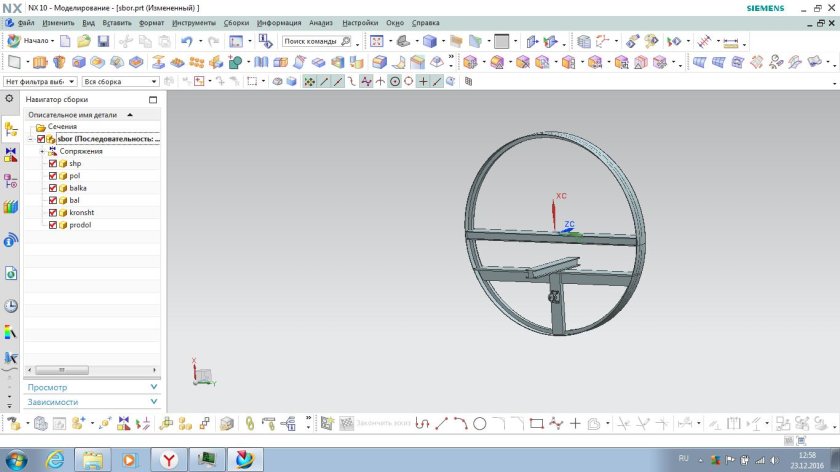The width and height of the screenshot is (840, 472).
Task: Click the resource bar settings gear icon
Action: pos(10,100)
